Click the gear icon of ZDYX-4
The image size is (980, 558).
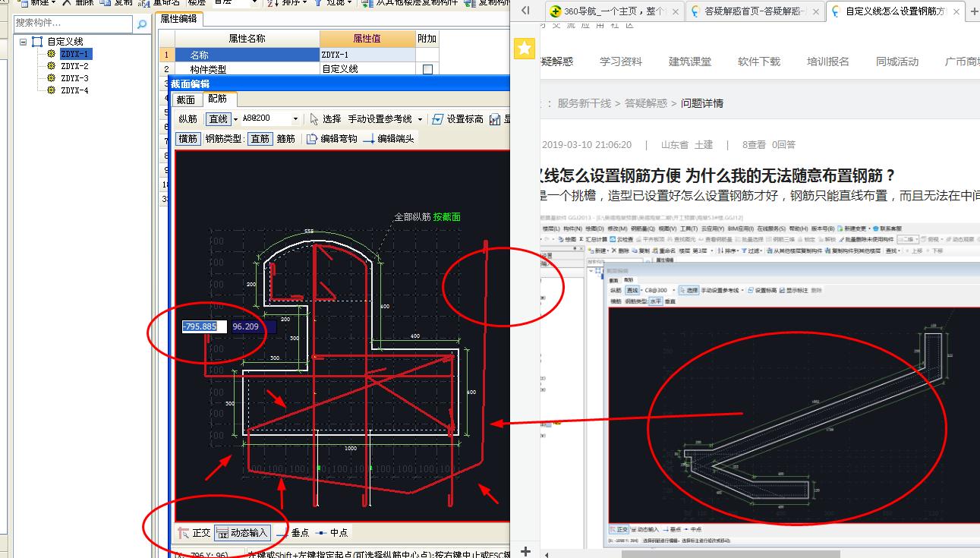click(52, 90)
